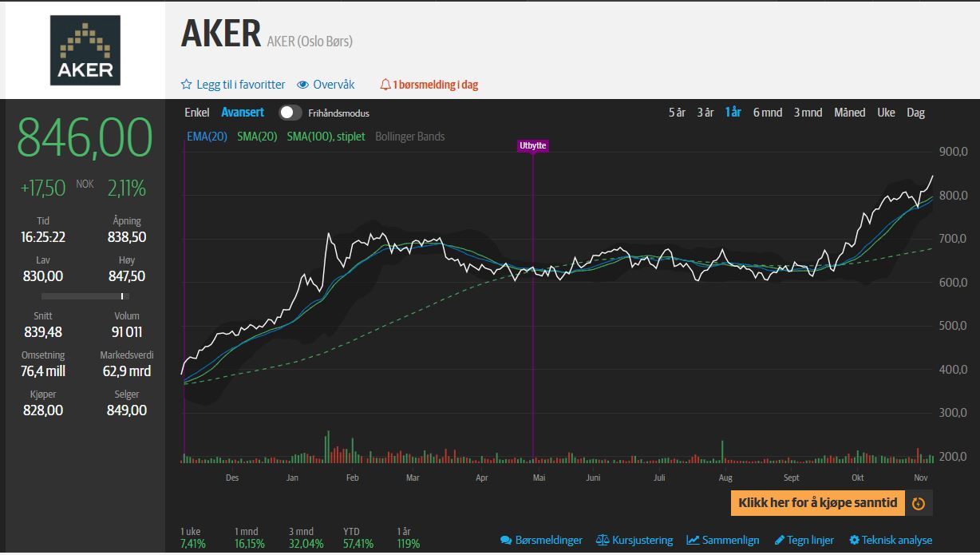Image resolution: width=980 pixels, height=555 pixels.
Task: Toggle the EMA(20) indicator
Action: click(207, 137)
